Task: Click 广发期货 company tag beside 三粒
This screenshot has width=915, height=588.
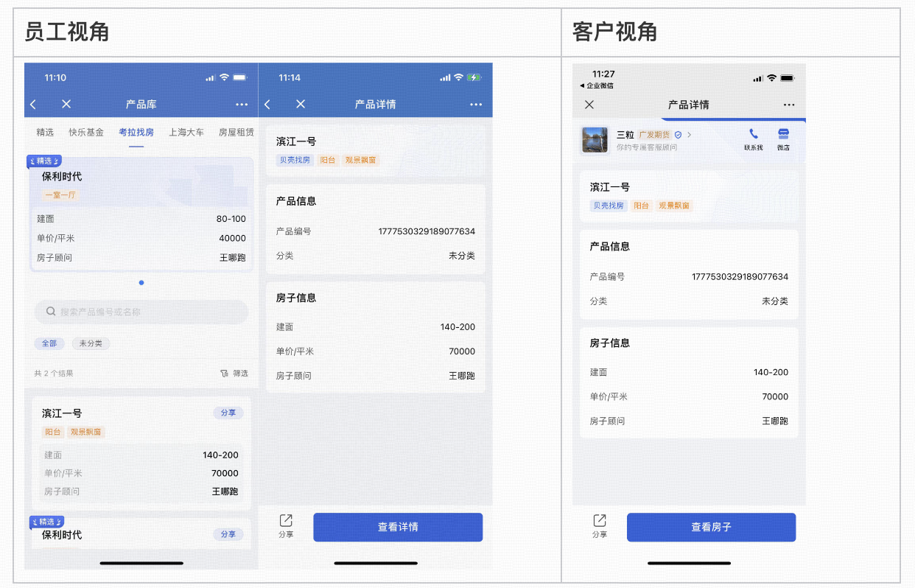Action: [654, 135]
